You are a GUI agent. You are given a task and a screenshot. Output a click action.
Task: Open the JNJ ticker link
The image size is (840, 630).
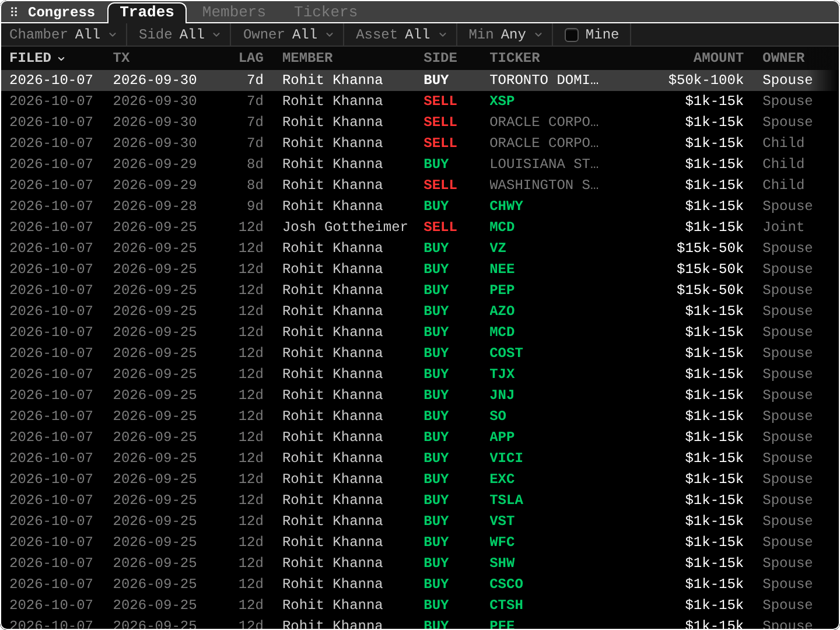tap(502, 395)
